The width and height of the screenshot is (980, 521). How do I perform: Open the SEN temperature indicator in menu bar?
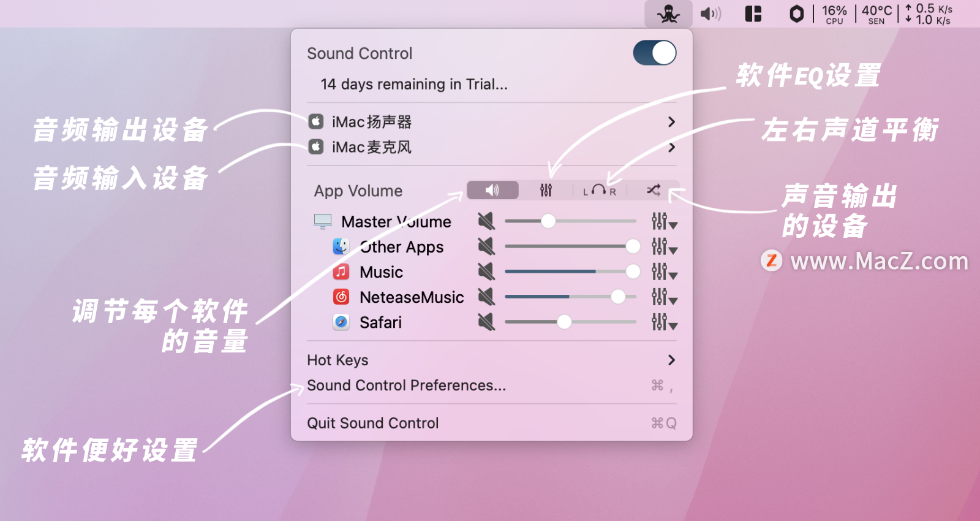tap(876, 14)
